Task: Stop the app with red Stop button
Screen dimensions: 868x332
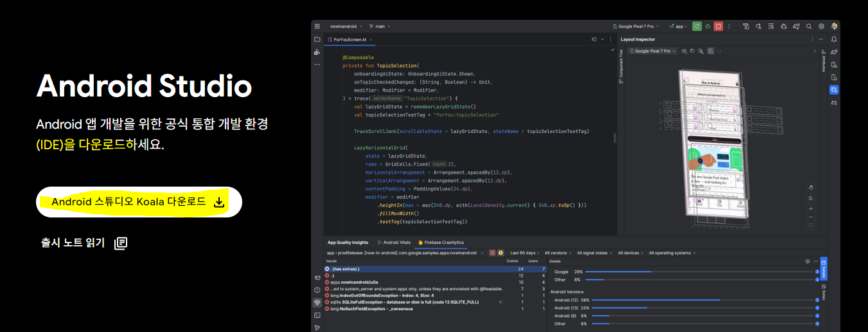Action: (x=718, y=26)
